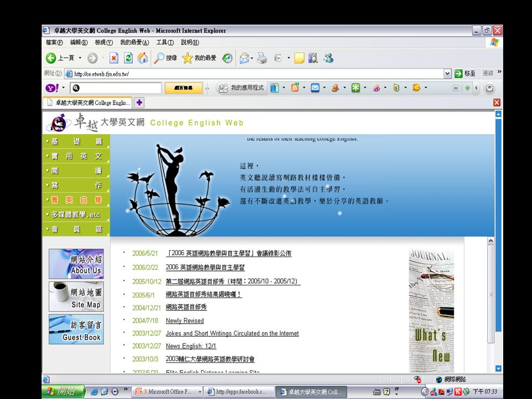Click the yellow note Discuss icon
The height and width of the screenshot is (399, 532).
(299, 58)
